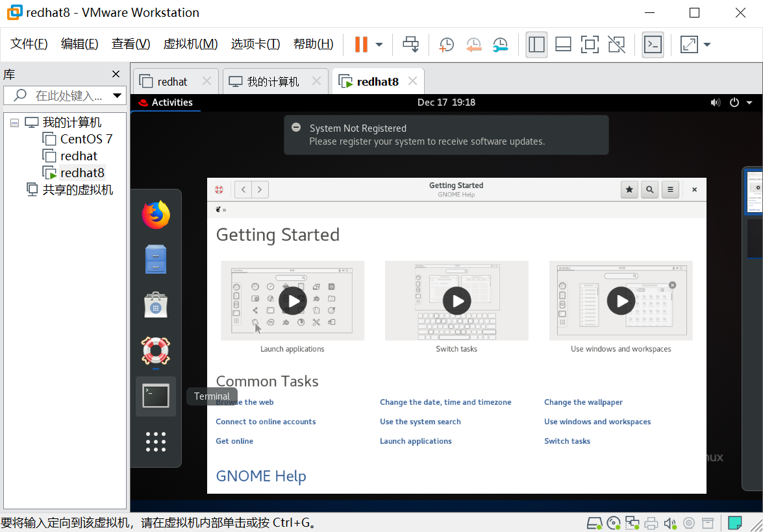Viewport: 763px width, 532px height.
Task: Open Change the date, time and timezone link
Action: tap(445, 402)
